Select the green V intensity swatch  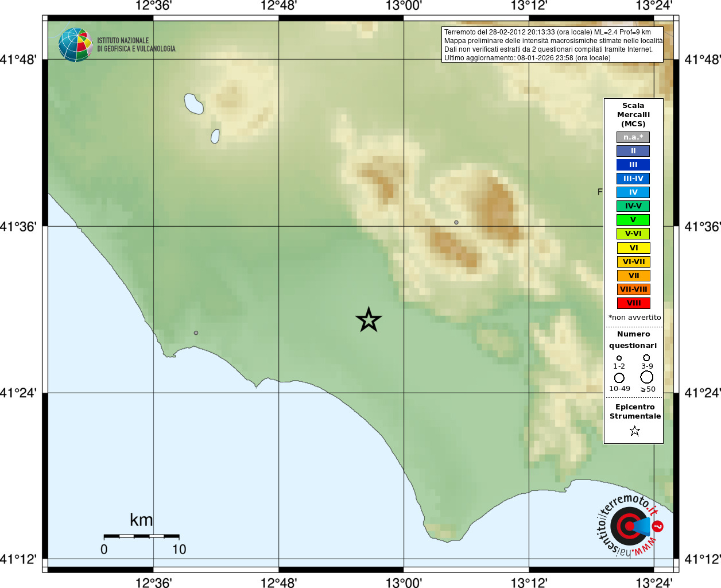633,220
